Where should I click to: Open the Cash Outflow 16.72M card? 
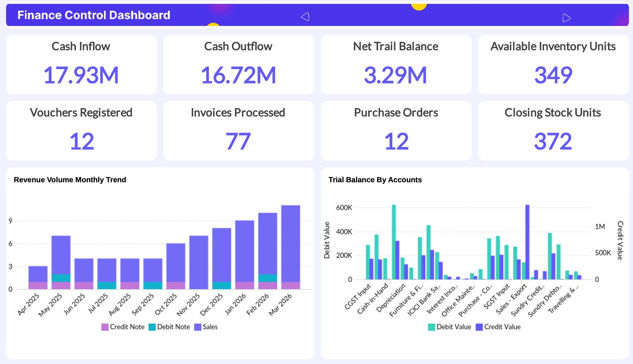click(x=238, y=65)
